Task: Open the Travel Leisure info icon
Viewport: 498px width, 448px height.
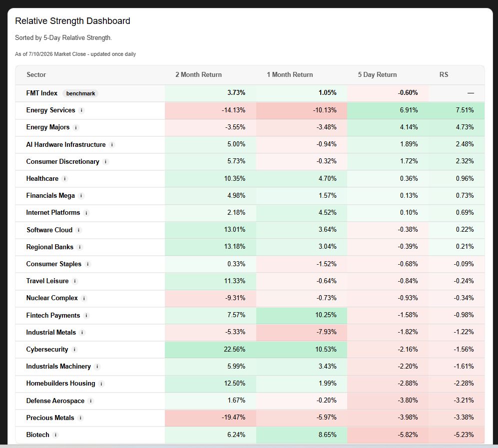Action: (75, 281)
